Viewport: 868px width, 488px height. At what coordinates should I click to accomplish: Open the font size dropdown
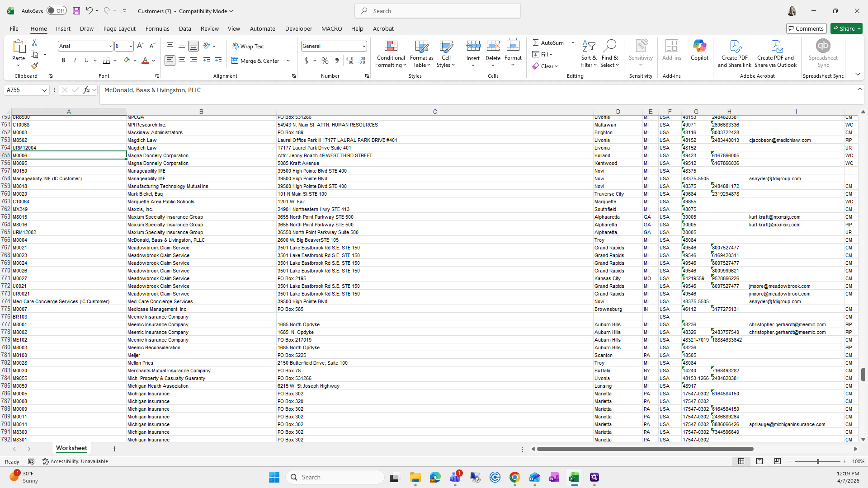pyautogui.click(x=131, y=46)
